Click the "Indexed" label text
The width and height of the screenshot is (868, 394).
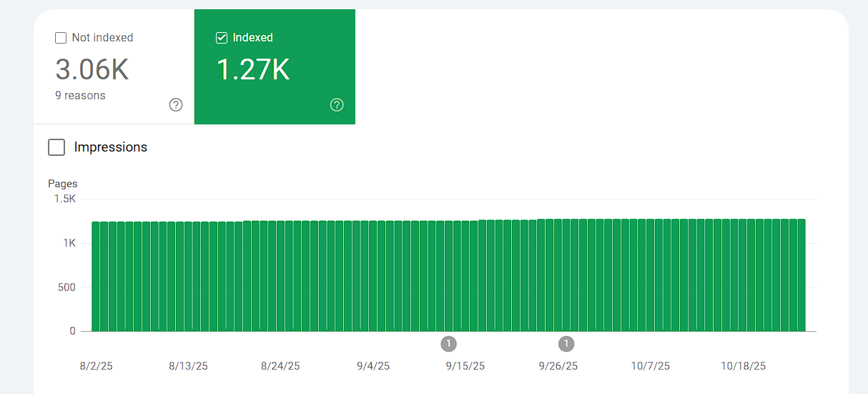252,38
